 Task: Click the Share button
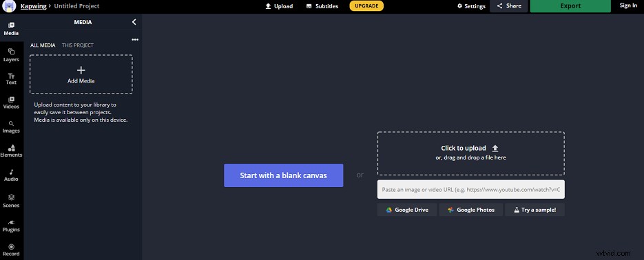coord(509,6)
